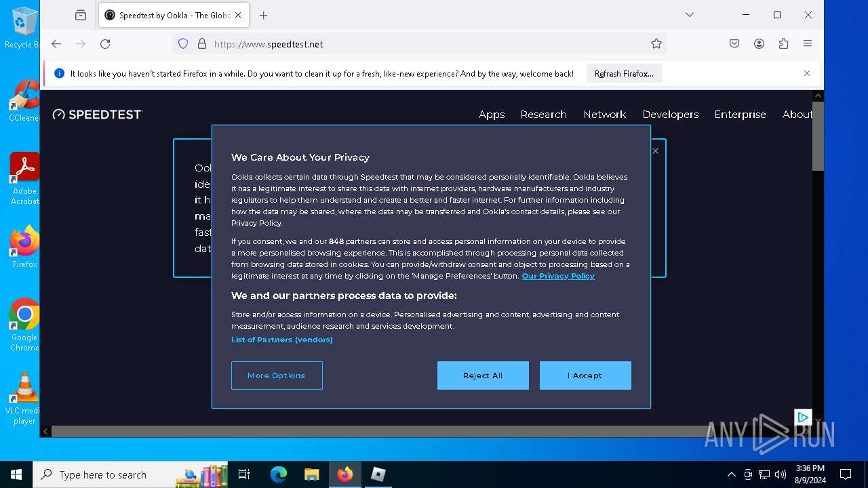Close the Speedtest by Ookla tab

coord(238,15)
